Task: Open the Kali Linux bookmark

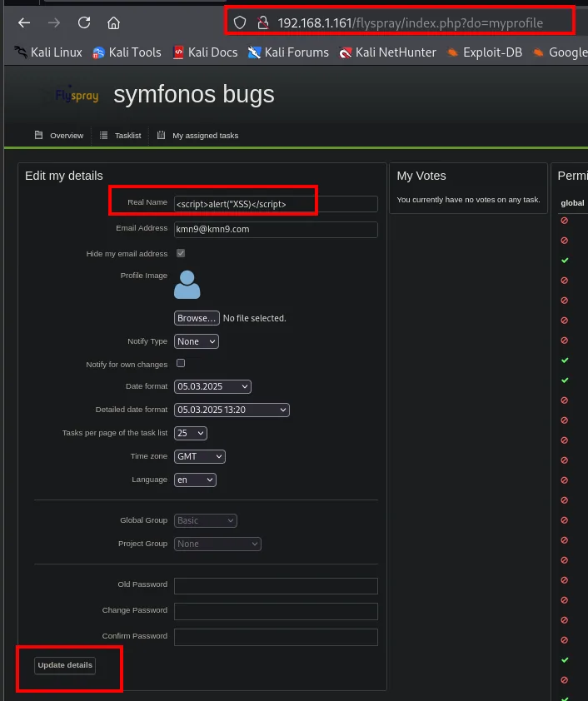Action: (x=48, y=52)
